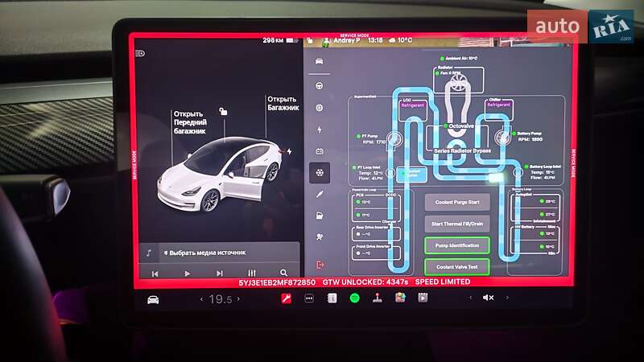Tap SPEED LIMITED status text
The image size is (644, 362).
pyautogui.click(x=442, y=282)
